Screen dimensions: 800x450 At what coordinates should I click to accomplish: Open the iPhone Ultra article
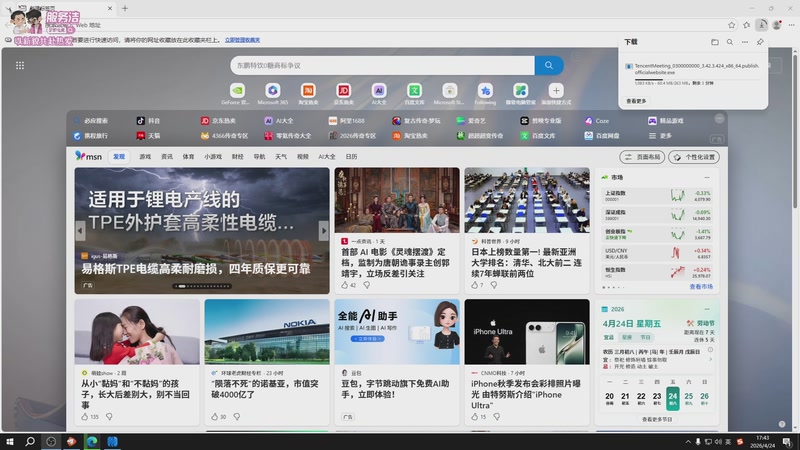coord(527,394)
